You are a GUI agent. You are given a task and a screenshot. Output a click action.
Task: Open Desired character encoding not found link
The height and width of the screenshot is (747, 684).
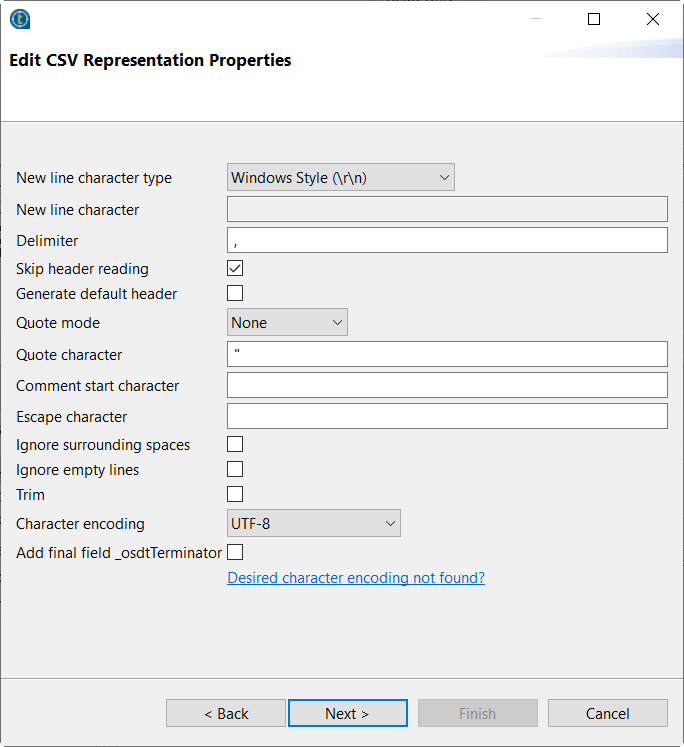click(356, 578)
